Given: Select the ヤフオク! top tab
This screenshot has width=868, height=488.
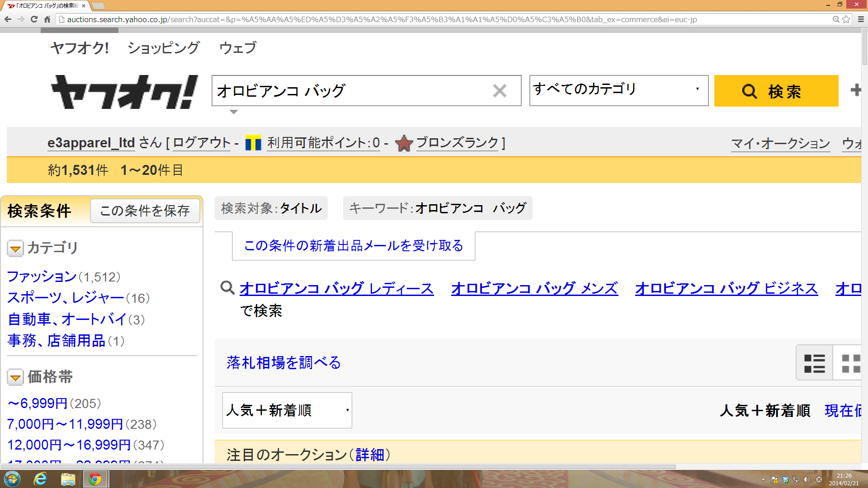Looking at the screenshot, I should (x=80, y=48).
